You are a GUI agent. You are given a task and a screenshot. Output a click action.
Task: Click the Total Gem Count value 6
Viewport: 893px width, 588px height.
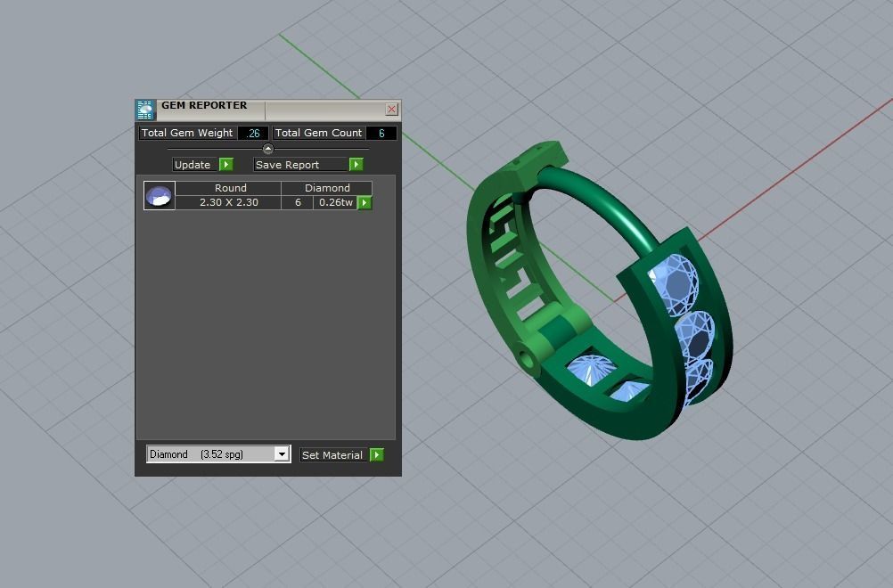coord(381,134)
